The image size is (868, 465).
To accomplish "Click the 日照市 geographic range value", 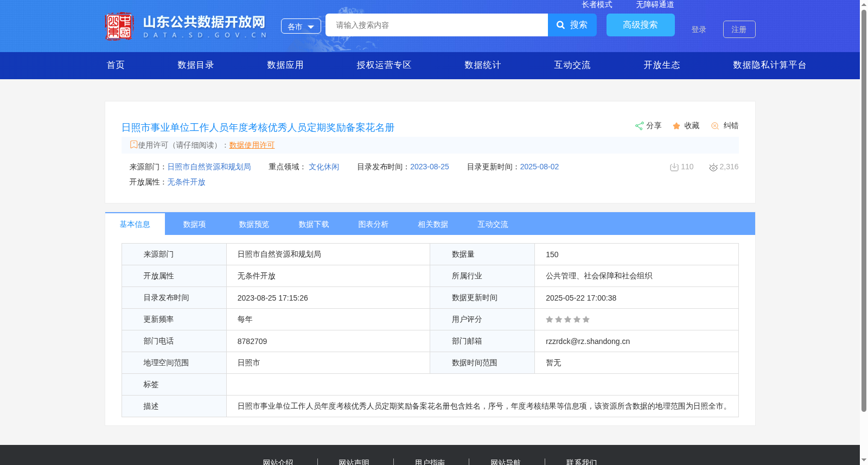I will [249, 363].
